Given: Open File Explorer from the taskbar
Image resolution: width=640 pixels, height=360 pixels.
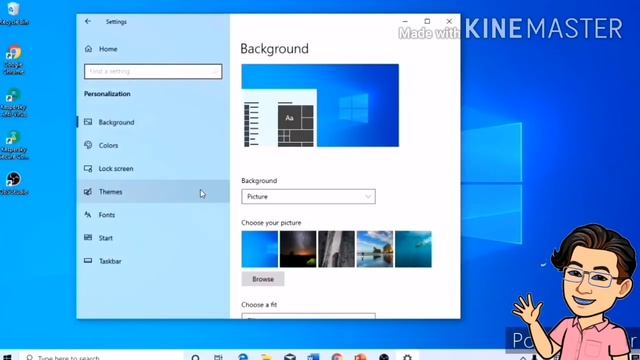Looking at the screenshot, I should [x=267, y=357].
